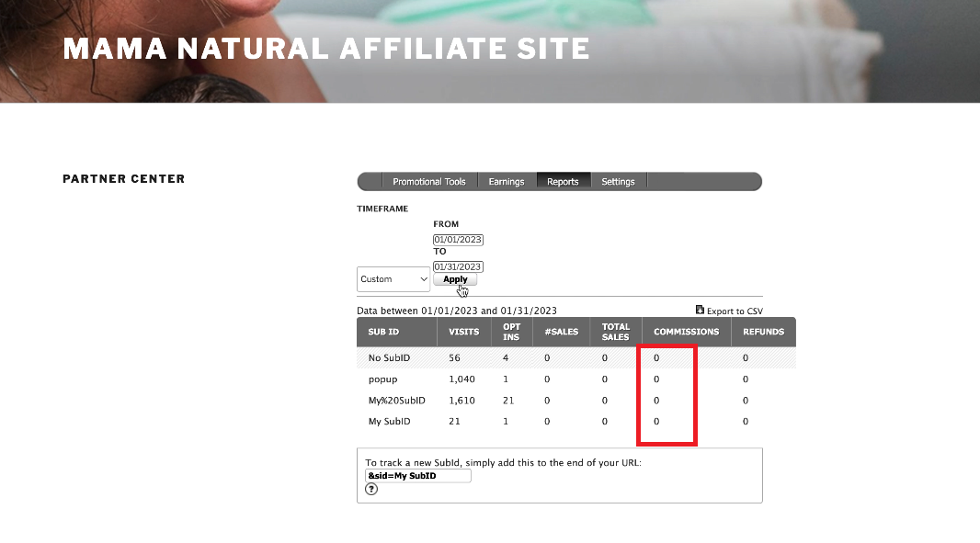Select the No SubID row label

click(389, 358)
